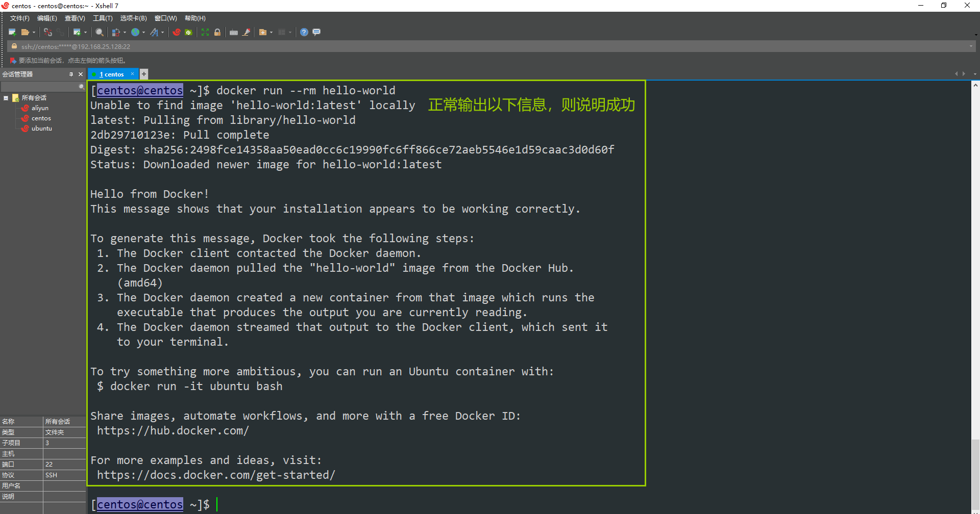This screenshot has width=980, height=514.
Task: Click the 名称 value '所有会话' cell
Action: tap(64, 422)
